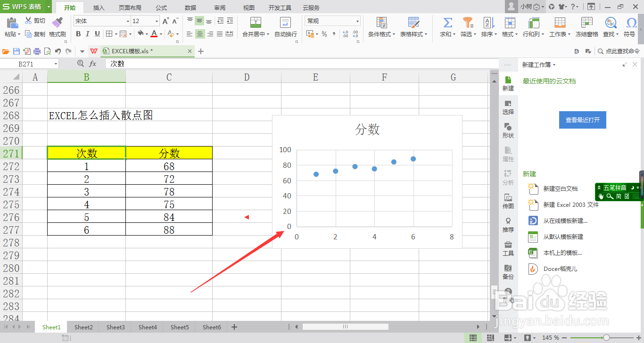This screenshot has height=343, width=644.
Task: Click the Freeze Panes icon
Action: (x=586, y=23)
